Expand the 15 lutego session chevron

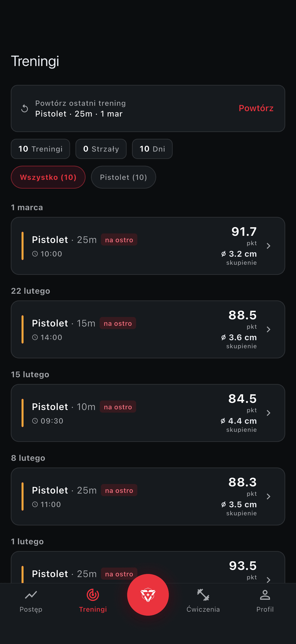coord(268,413)
